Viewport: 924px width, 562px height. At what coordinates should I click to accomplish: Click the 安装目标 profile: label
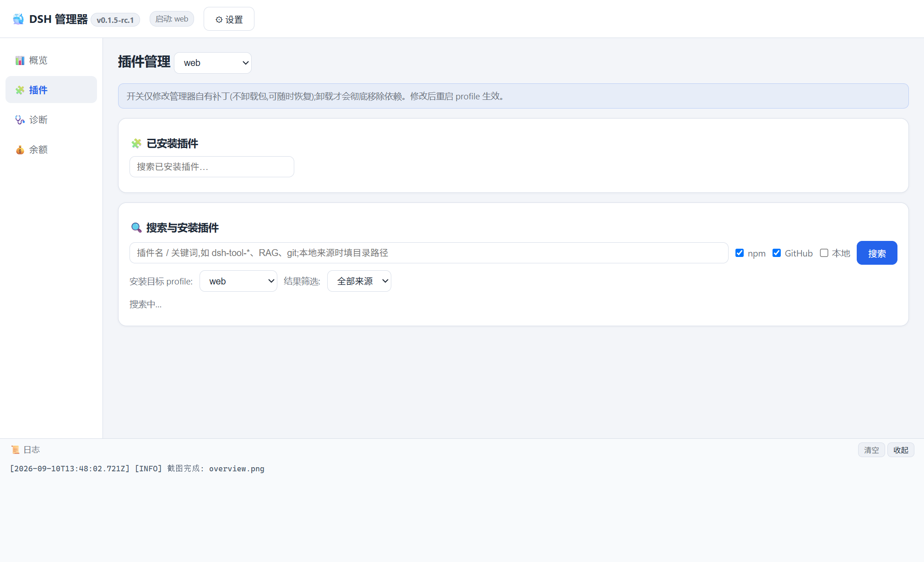point(161,281)
